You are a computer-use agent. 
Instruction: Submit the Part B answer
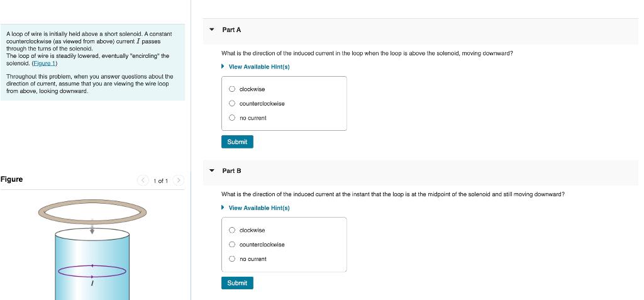pyautogui.click(x=237, y=283)
